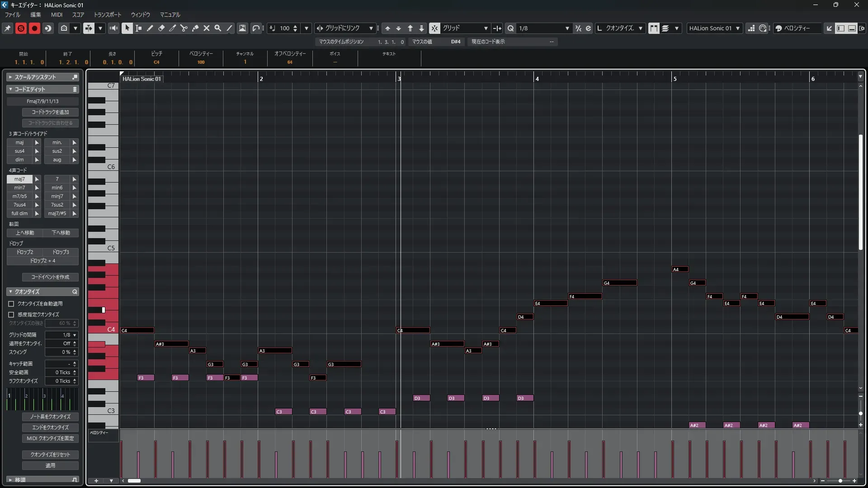
Task: Open the MIDI menu
Action: [x=57, y=14]
